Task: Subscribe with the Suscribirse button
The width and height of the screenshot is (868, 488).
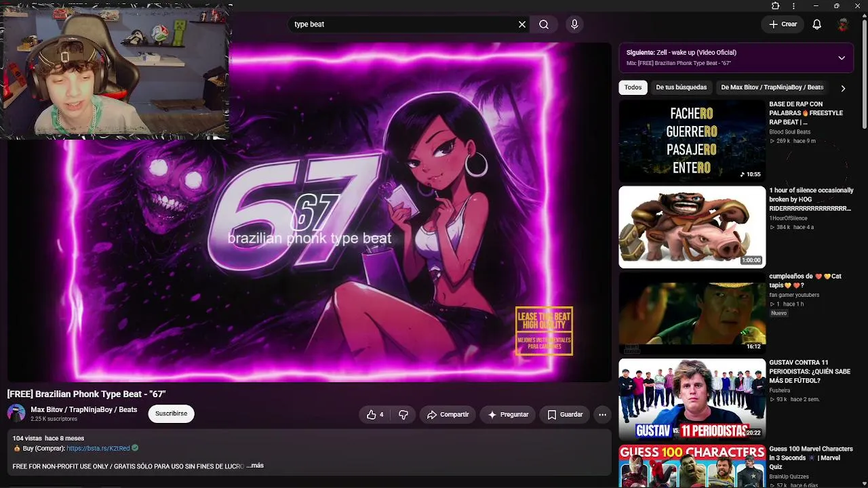Action: tap(171, 413)
